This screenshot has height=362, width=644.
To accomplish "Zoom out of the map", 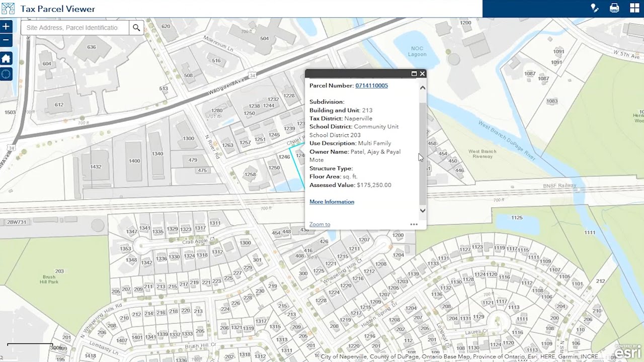I will [6, 40].
